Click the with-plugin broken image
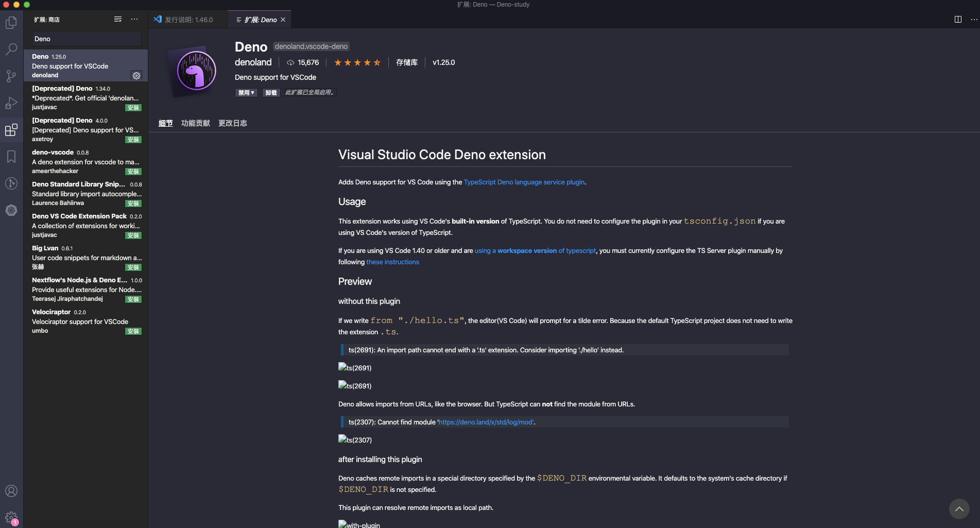 (359, 524)
